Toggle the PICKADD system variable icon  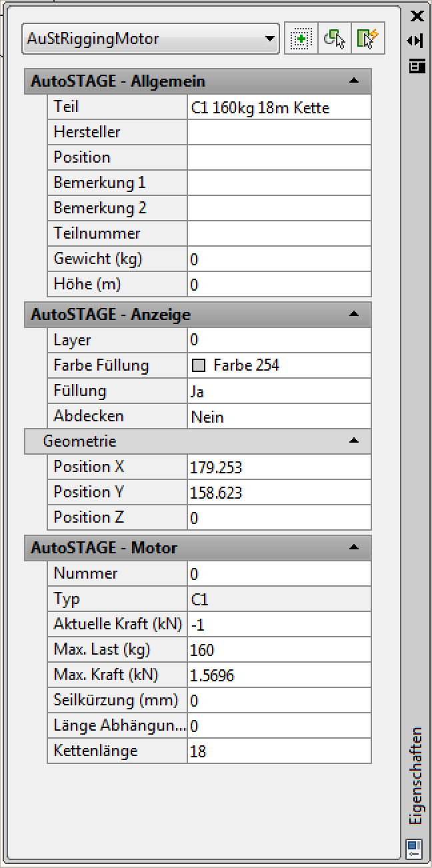pos(301,38)
